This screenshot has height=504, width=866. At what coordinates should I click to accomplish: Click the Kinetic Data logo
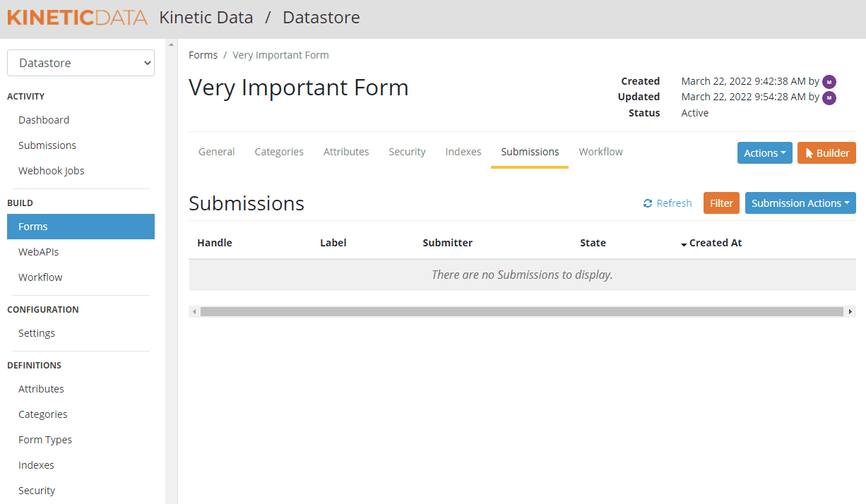click(x=77, y=18)
